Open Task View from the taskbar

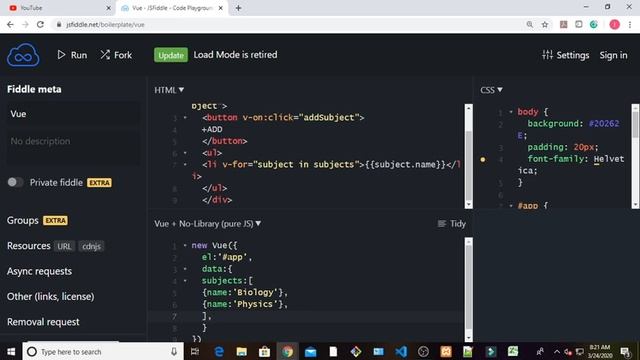(195, 351)
